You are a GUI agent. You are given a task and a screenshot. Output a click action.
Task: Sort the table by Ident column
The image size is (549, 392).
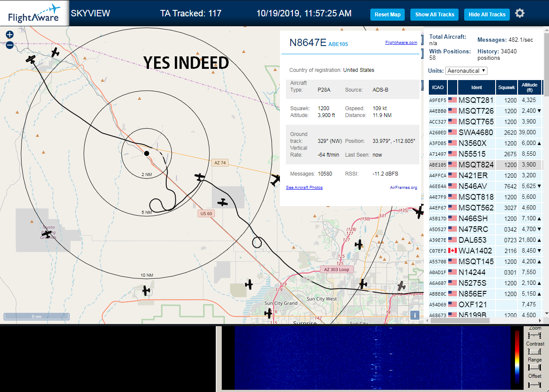coord(477,87)
